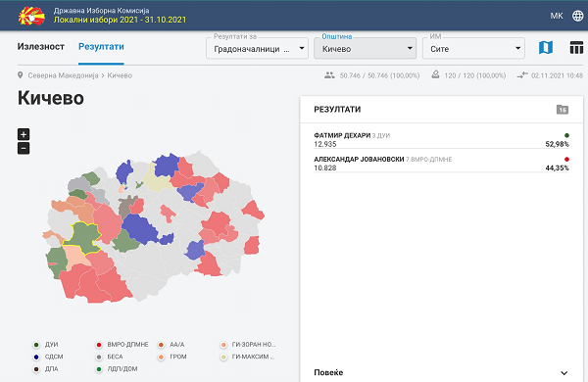Open the ИМ dropdown showing Сите

pos(473,48)
